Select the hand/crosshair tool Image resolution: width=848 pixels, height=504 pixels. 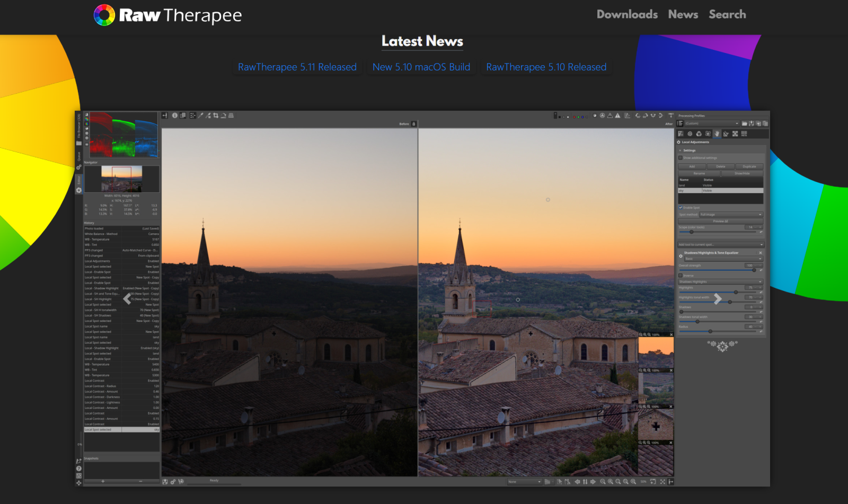coord(193,116)
